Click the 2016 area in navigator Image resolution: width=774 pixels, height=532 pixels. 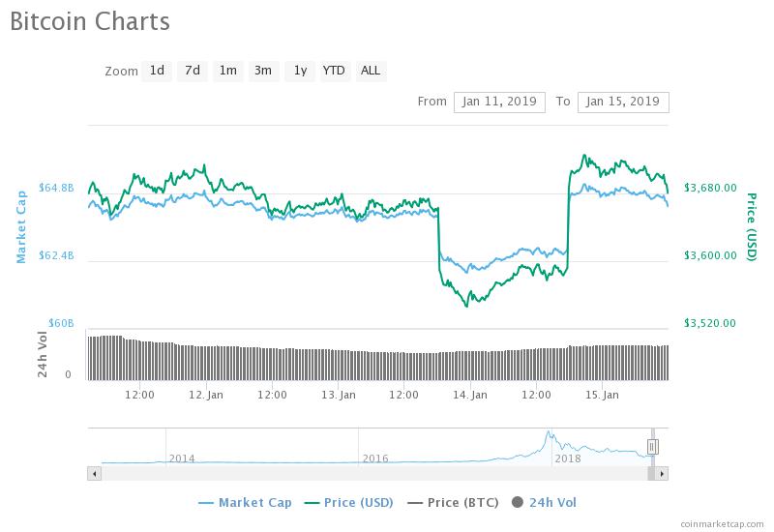(375, 458)
